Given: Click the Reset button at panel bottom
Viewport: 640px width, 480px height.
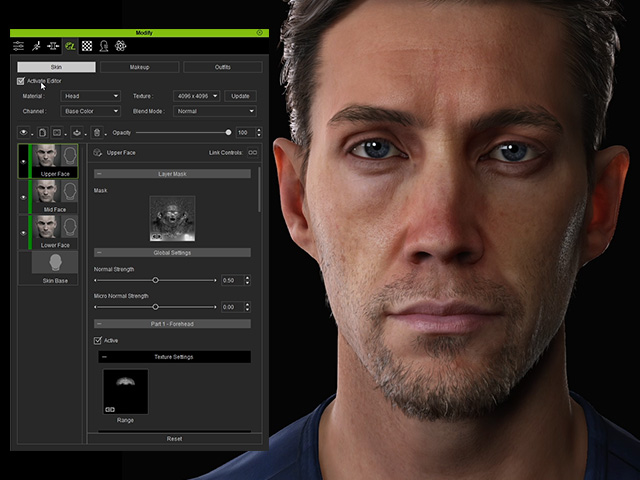Looking at the screenshot, I should point(174,438).
